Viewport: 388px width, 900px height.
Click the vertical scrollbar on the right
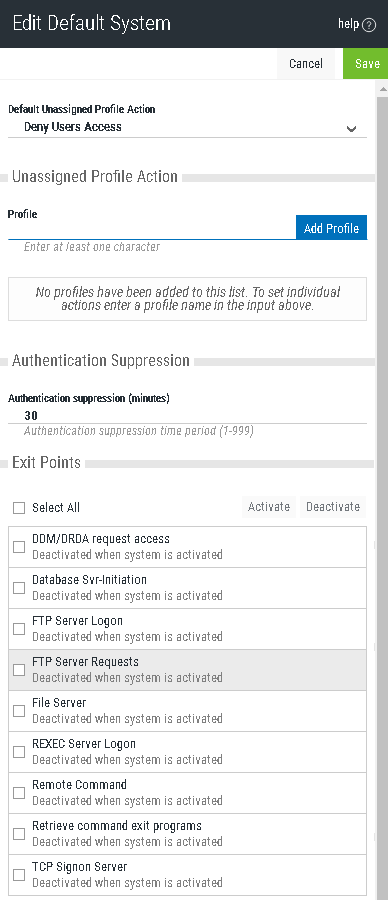point(382,494)
